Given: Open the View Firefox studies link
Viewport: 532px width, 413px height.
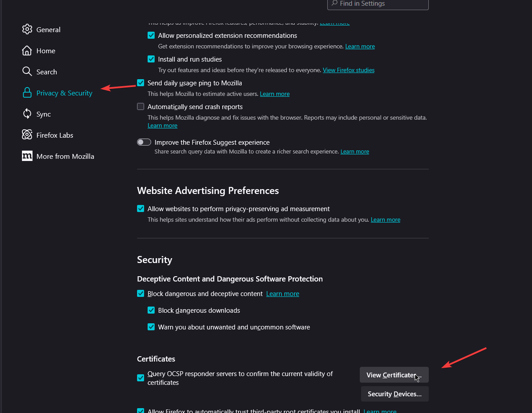Looking at the screenshot, I should (348, 70).
